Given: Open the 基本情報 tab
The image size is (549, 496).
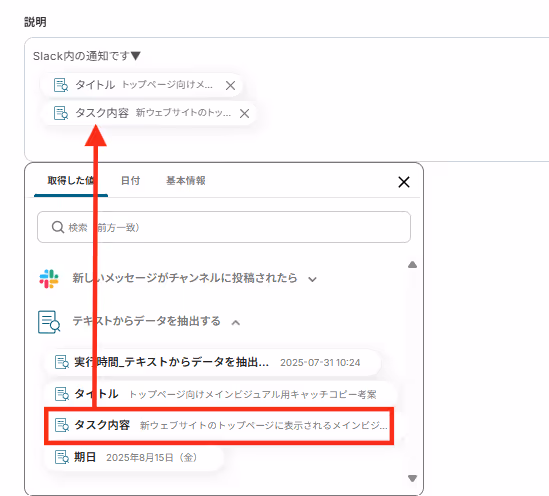Looking at the screenshot, I should pyautogui.click(x=186, y=181).
